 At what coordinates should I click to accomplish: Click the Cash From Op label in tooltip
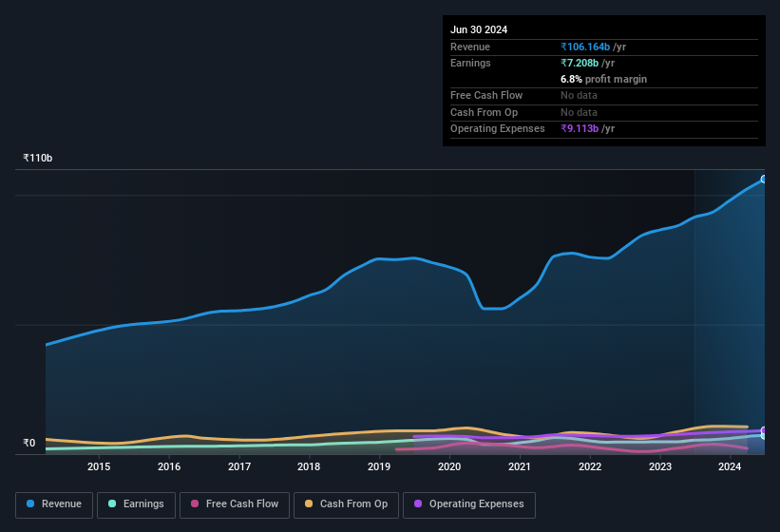(484, 112)
